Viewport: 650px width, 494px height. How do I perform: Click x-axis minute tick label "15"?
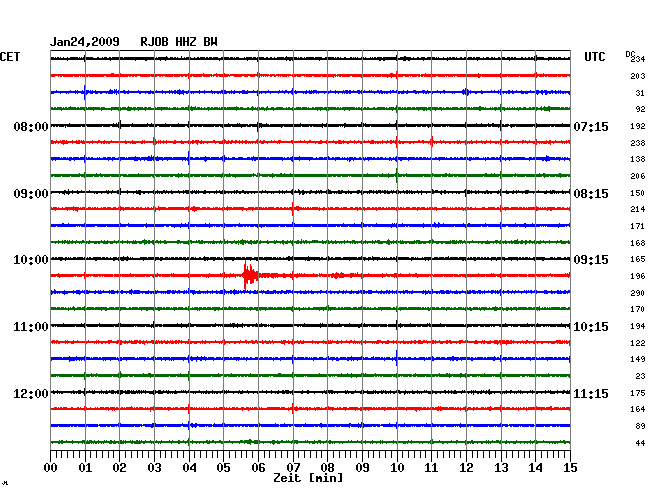570,468
